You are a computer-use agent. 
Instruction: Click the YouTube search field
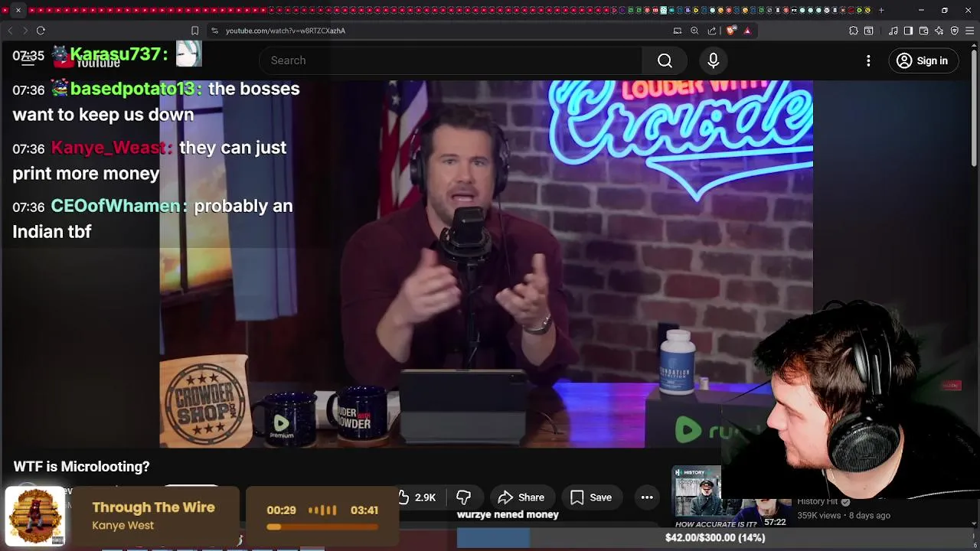pos(452,60)
